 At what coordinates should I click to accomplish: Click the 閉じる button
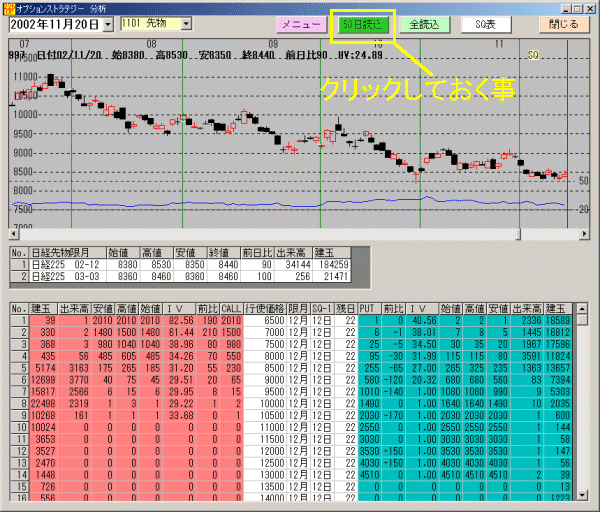(x=563, y=24)
